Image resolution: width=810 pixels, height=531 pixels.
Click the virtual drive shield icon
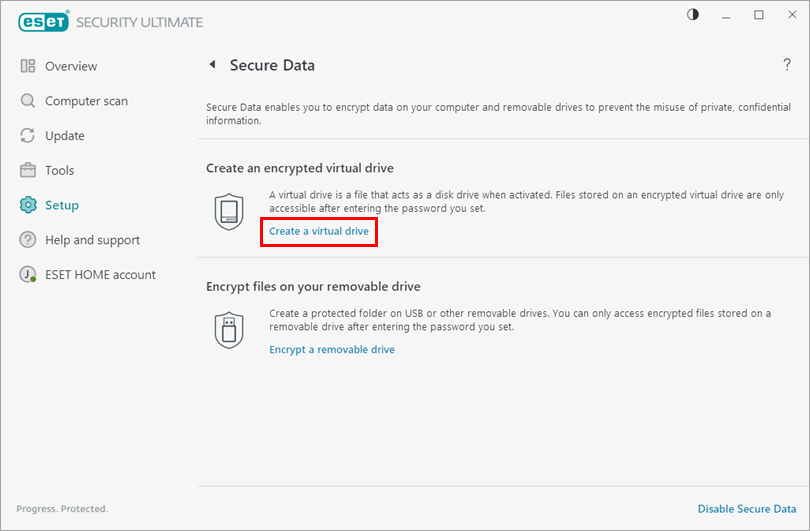(230, 211)
